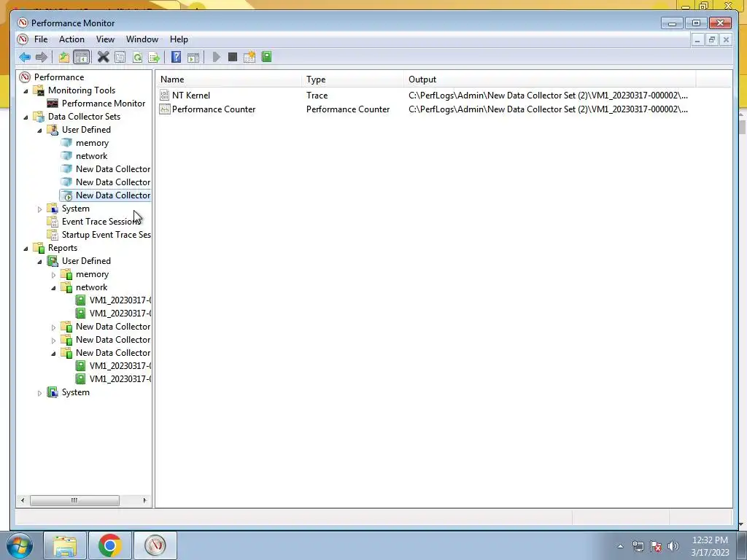Select the Reports node
The height and width of the screenshot is (560, 747).
pos(63,248)
